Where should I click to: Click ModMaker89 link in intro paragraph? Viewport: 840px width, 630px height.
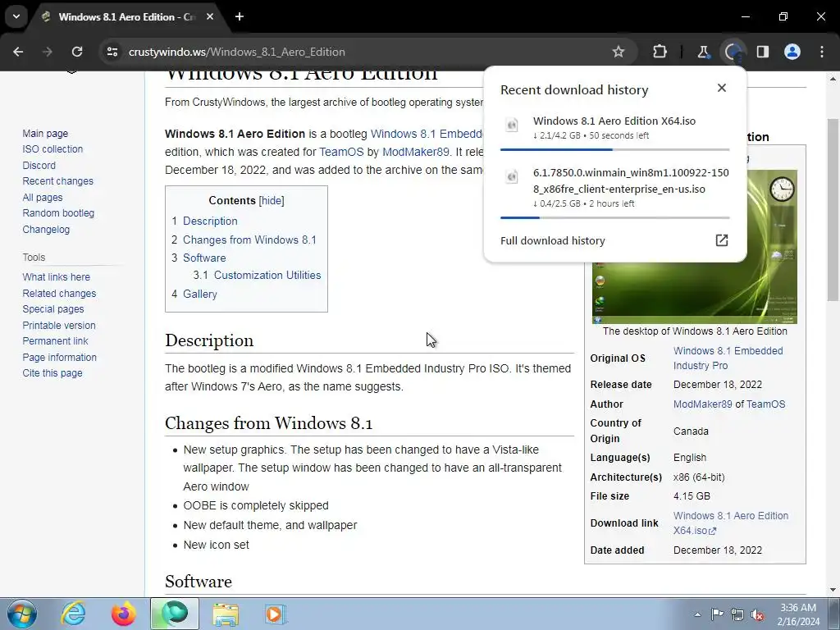(x=416, y=152)
